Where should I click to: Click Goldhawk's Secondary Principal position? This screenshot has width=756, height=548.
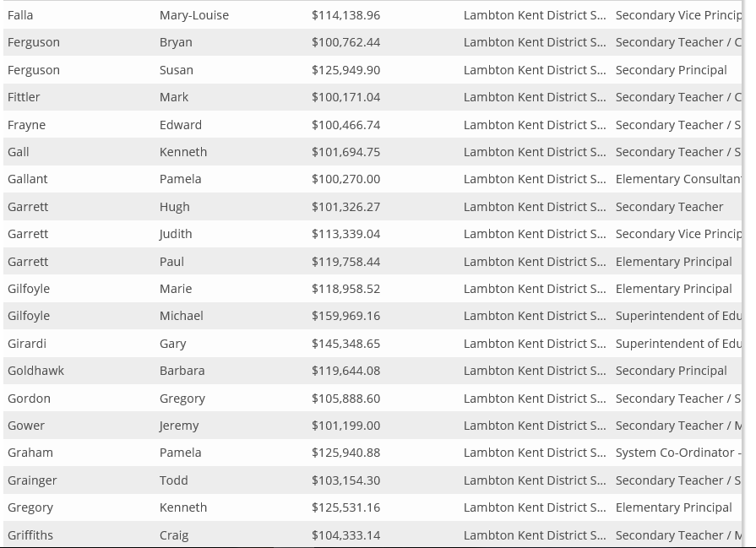pos(672,371)
